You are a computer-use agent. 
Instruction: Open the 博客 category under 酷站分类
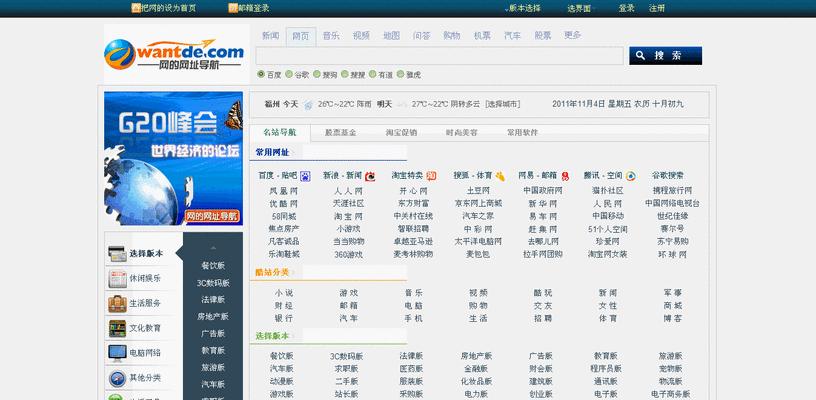tap(672, 318)
